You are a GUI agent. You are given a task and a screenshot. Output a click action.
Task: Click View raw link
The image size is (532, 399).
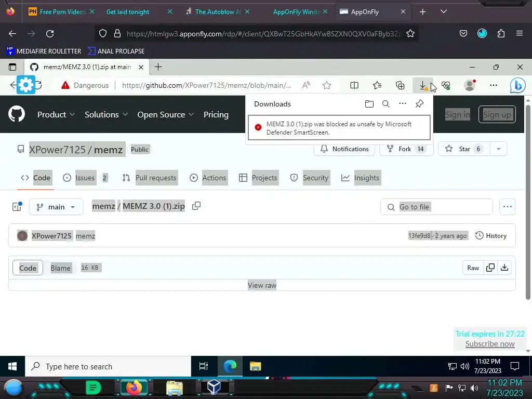point(262,285)
